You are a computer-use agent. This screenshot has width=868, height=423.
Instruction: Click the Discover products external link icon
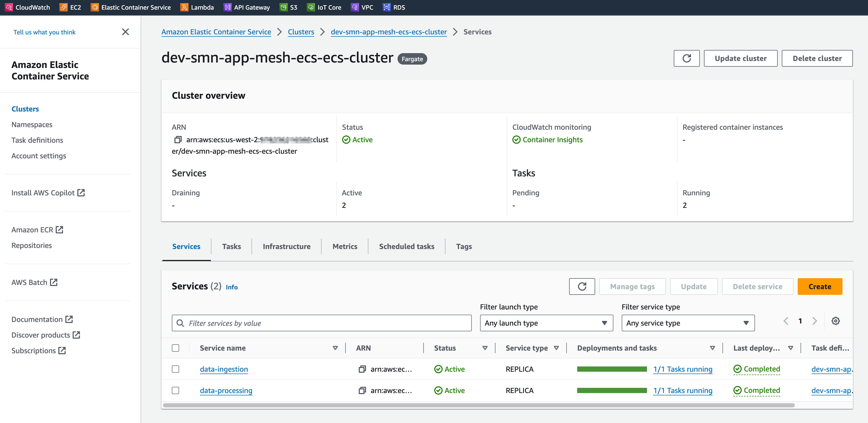tap(77, 335)
